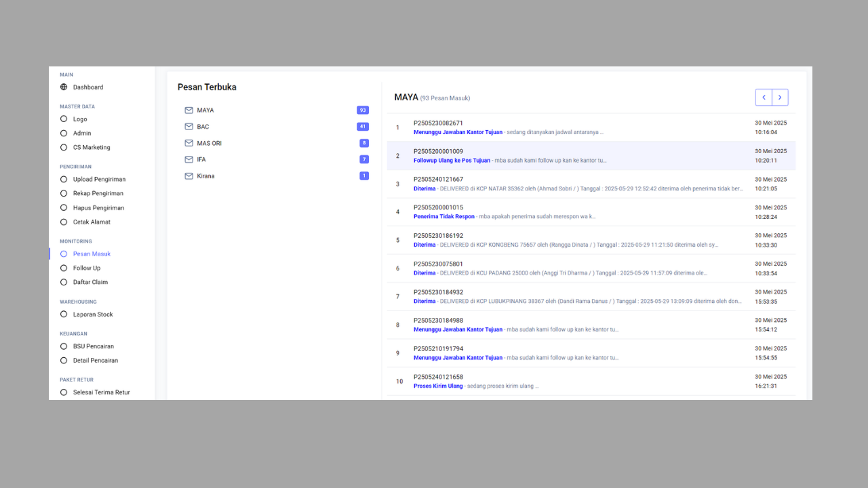Open the CS Marketing master data page
The width and height of the screenshot is (868, 488).
(92, 147)
